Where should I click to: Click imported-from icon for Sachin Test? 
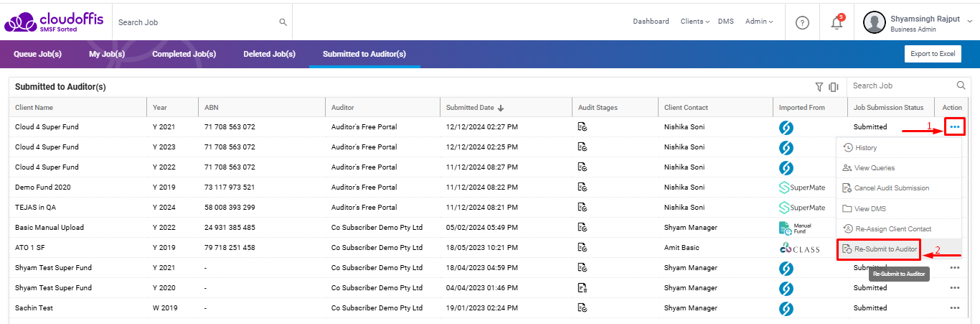pyautogui.click(x=786, y=308)
